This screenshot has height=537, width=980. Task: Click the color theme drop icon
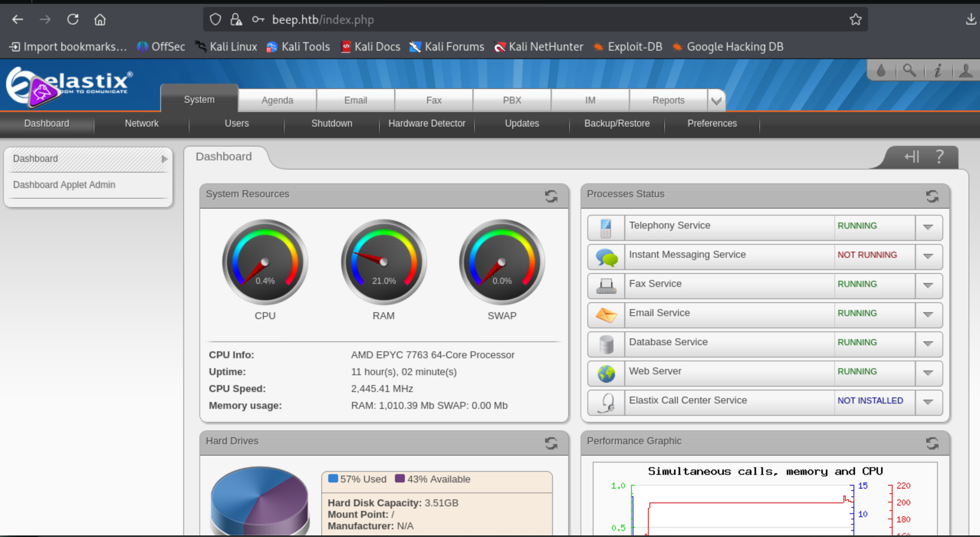pos(881,71)
